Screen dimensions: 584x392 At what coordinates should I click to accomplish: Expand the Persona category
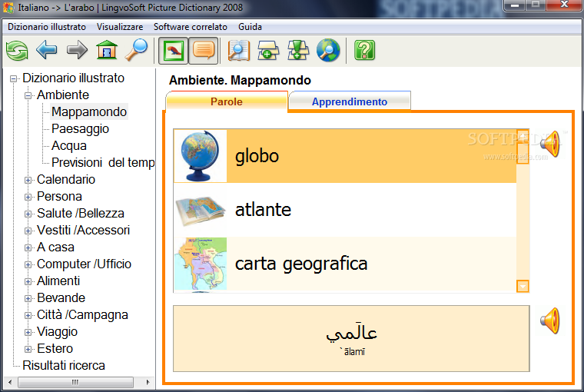tap(28, 197)
